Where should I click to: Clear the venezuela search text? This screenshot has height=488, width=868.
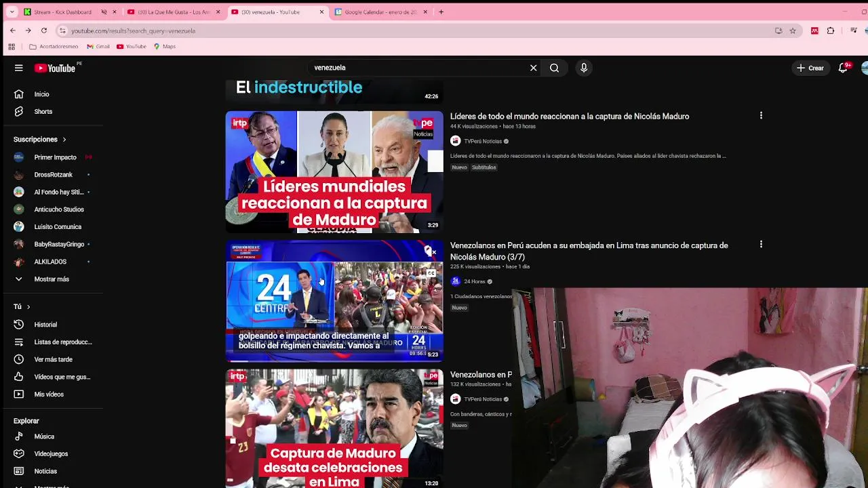533,68
